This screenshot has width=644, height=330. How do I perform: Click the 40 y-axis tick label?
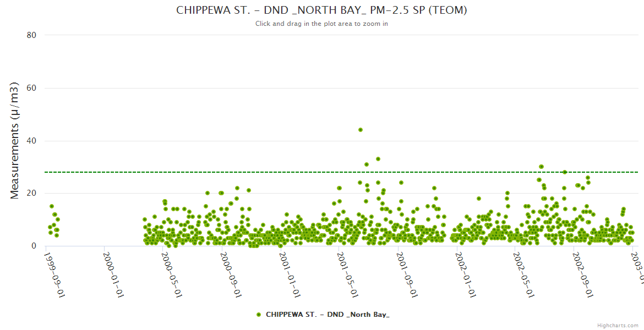point(31,141)
